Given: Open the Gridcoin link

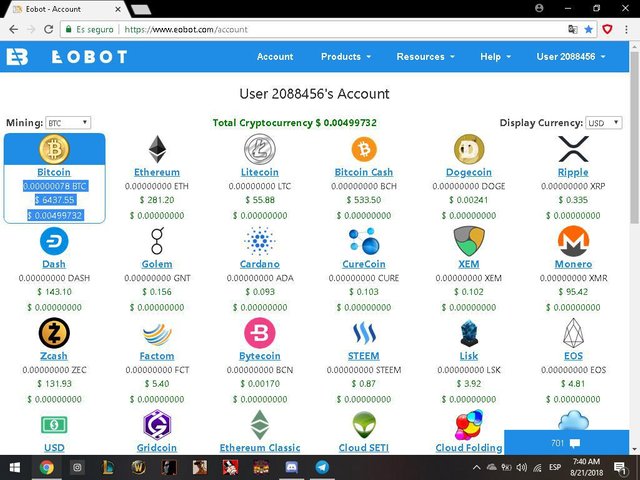Looking at the screenshot, I should [x=157, y=448].
